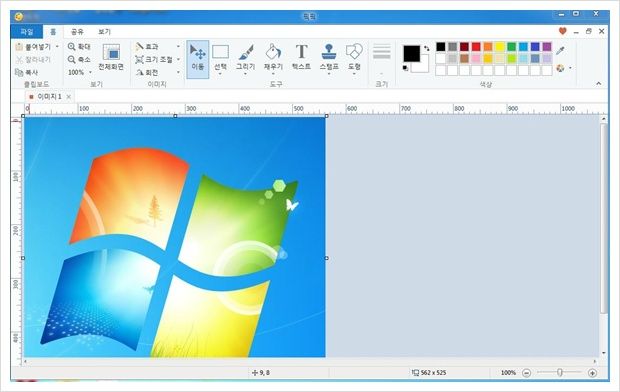Click the large black foreground color box

(412, 53)
